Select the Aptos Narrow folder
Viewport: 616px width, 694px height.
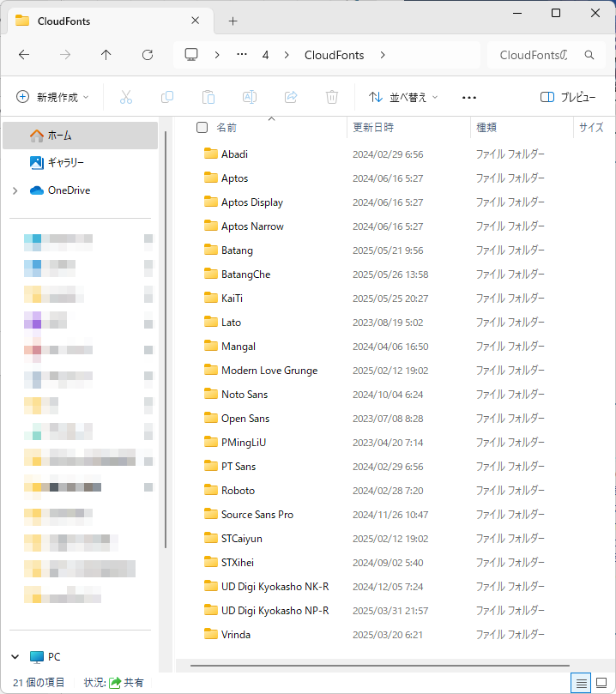click(x=252, y=226)
